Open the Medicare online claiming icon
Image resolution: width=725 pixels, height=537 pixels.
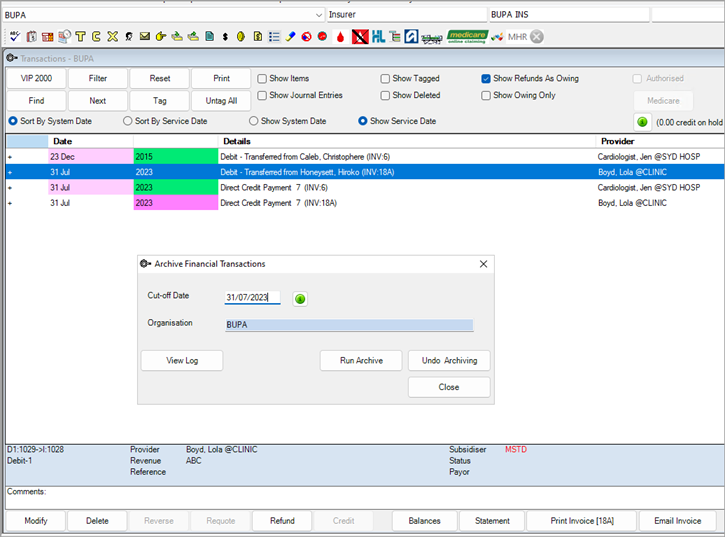pyautogui.click(x=466, y=37)
